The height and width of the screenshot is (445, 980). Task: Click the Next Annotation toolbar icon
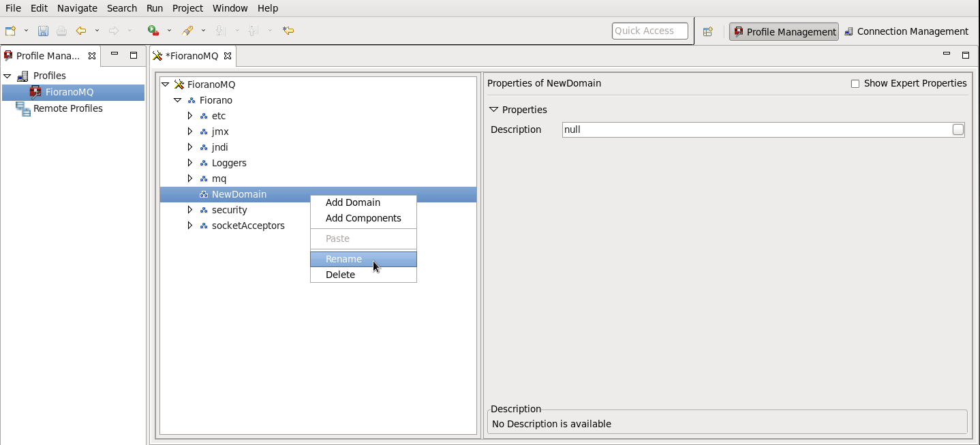pos(220,31)
